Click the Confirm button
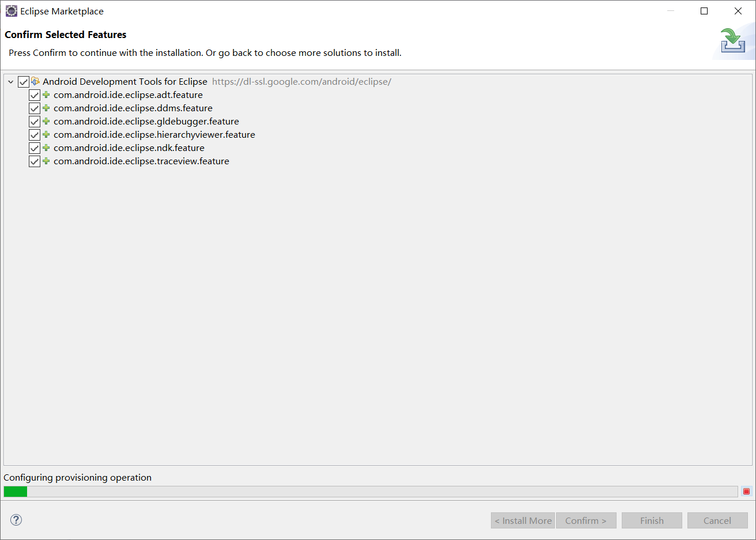Viewport: 756px width, 540px height. point(586,520)
